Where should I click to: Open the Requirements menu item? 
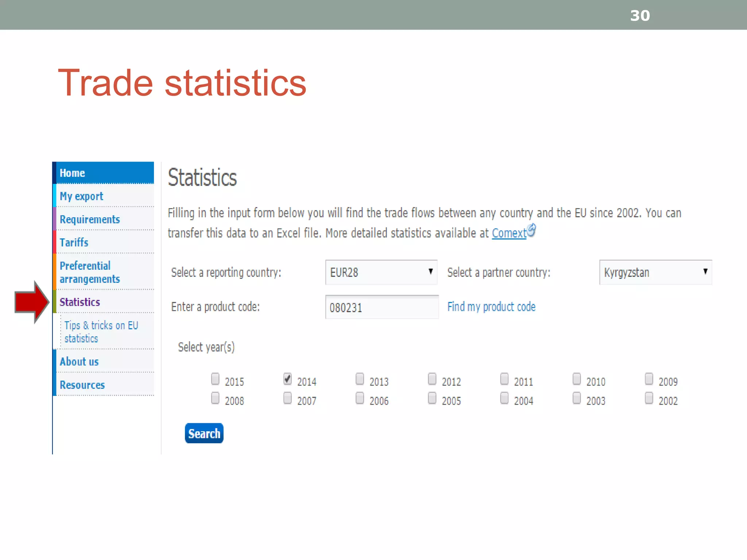tap(90, 219)
